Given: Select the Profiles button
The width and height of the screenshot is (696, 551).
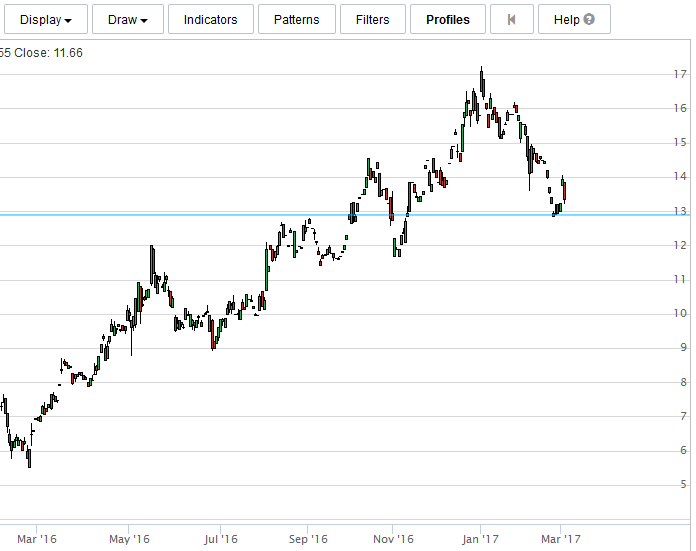Looking at the screenshot, I should coord(447,20).
